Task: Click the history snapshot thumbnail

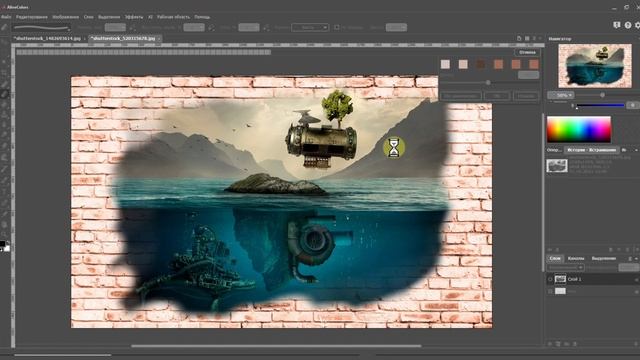Action: 557,166
